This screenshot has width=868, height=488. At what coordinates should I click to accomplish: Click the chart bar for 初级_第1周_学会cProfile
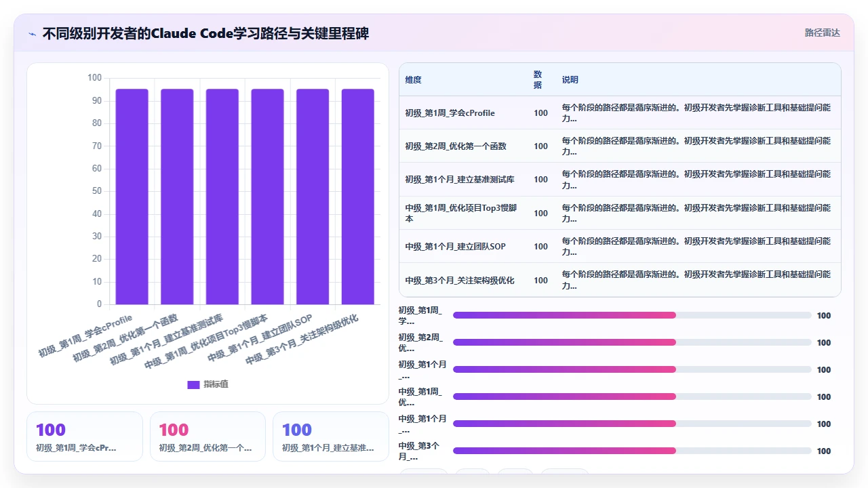pos(132,197)
